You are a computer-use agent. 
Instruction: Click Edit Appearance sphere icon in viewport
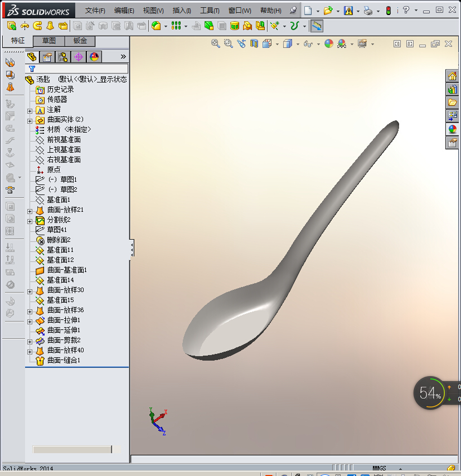click(329, 43)
